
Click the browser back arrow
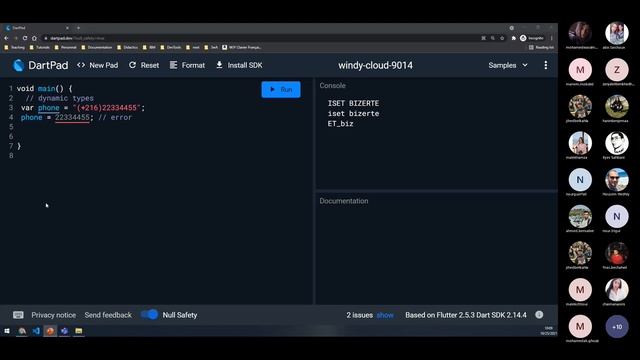point(7,38)
